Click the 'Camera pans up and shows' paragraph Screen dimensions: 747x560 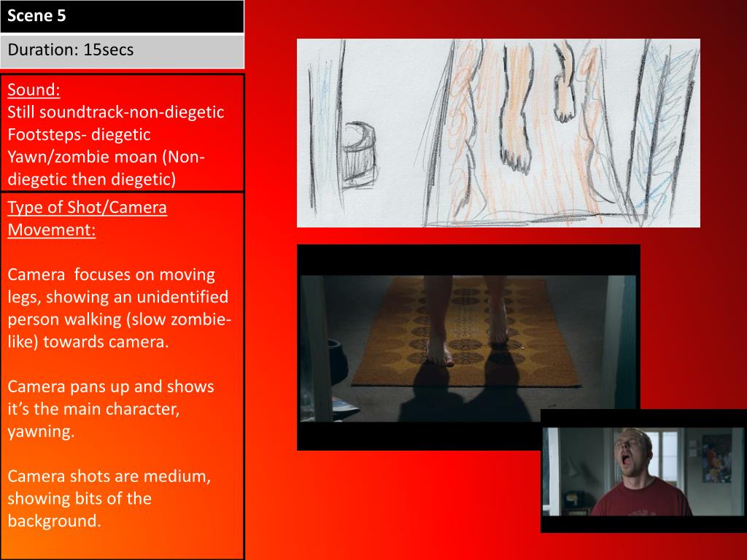click(x=111, y=408)
